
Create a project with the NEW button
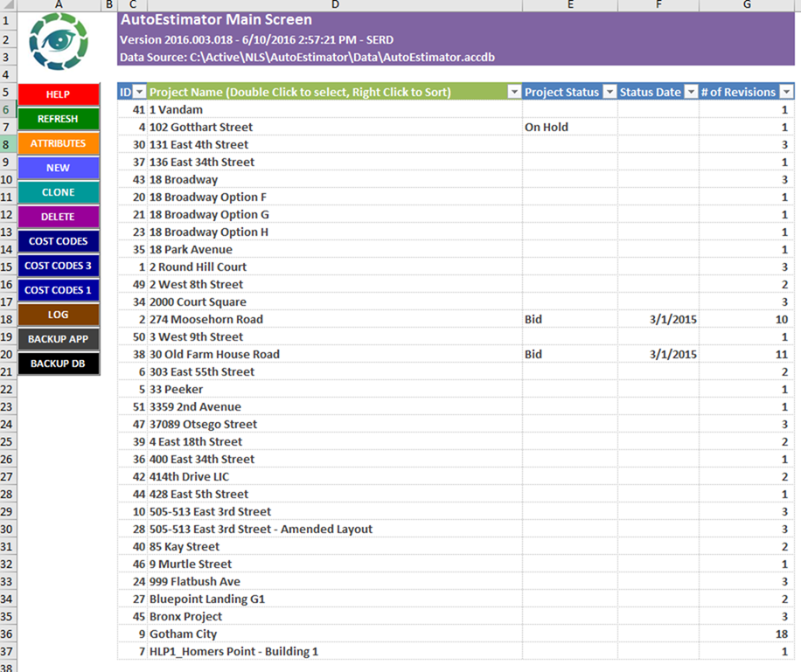[x=59, y=168]
